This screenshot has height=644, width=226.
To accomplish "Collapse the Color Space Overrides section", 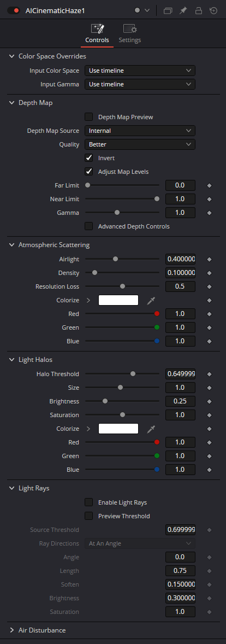I will (x=11, y=56).
